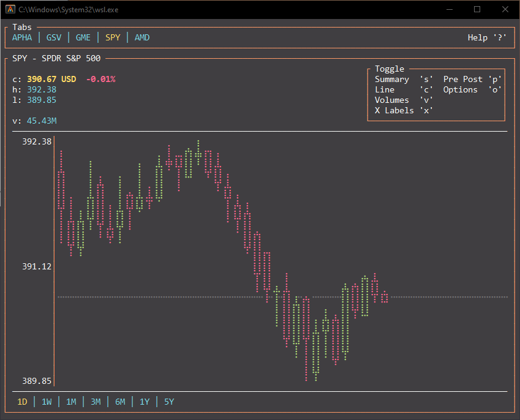Click the volume value 45.43M

pos(42,121)
